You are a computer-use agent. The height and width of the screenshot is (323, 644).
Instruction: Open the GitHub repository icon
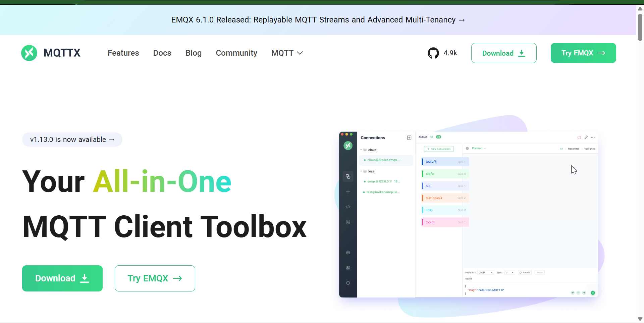pos(433,53)
